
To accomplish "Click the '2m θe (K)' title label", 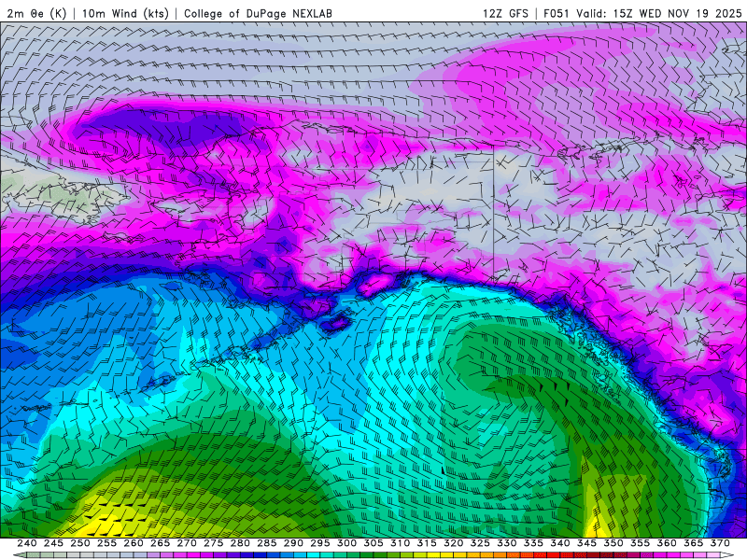I will [36, 13].
